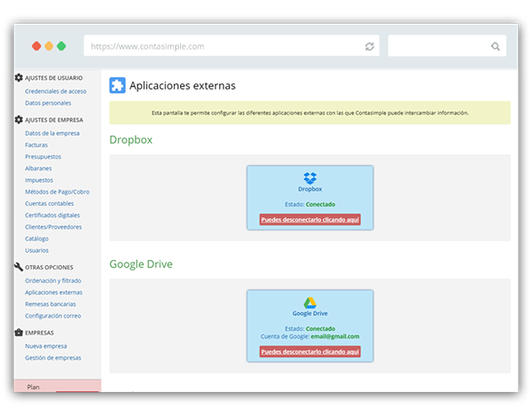Open Certificados digitales
Screen dimensions: 532x417
click(x=52, y=216)
